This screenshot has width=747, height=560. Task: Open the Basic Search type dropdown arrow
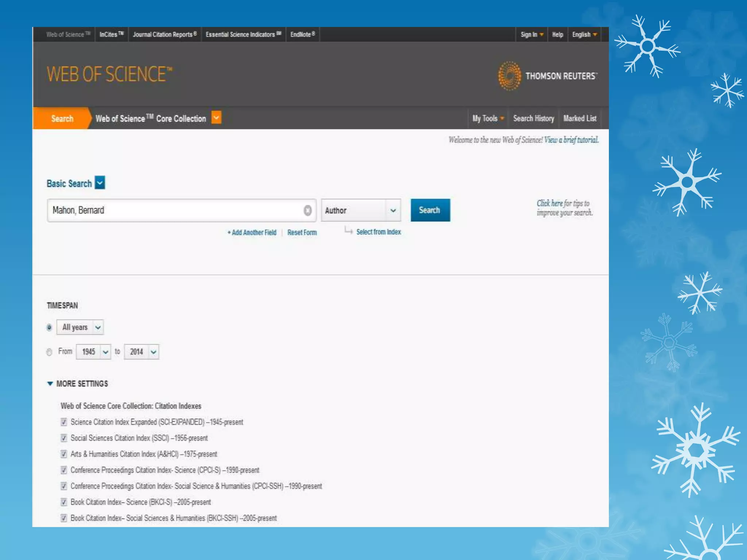100,183
